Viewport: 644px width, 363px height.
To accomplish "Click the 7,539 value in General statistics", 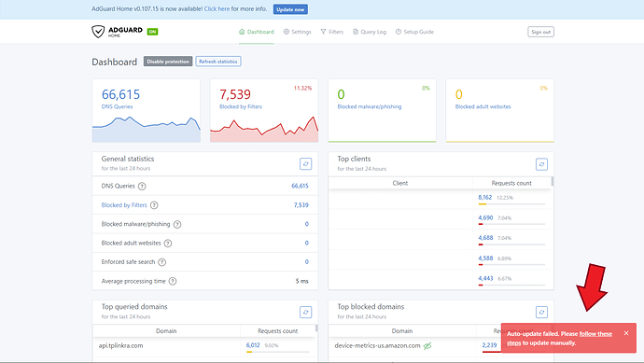I will point(301,205).
